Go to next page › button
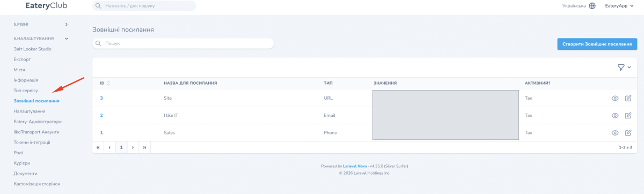Image resolution: width=644 pixels, height=194 pixels. pyautogui.click(x=133, y=147)
